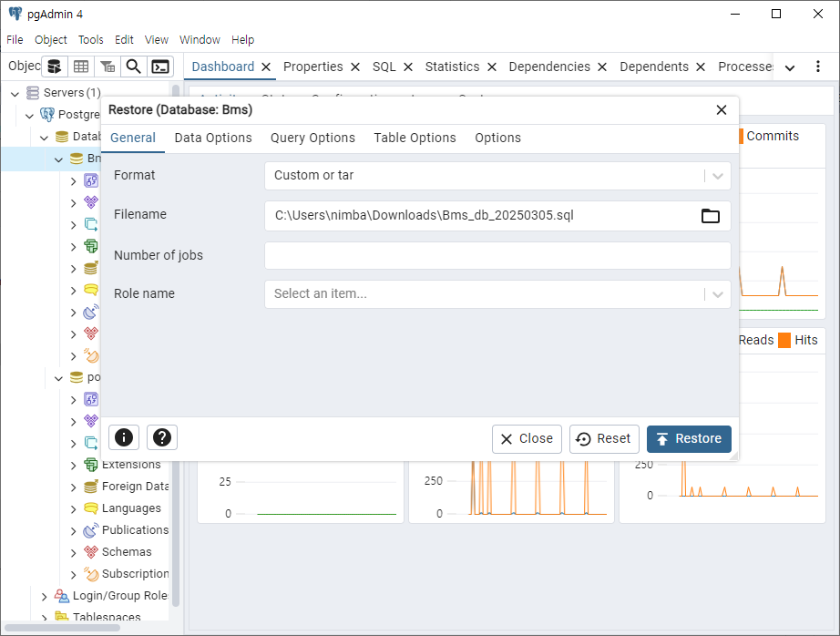Viewport: 840px width, 636px height.
Task: Close the Dashboard tab
Action: pyautogui.click(x=266, y=67)
